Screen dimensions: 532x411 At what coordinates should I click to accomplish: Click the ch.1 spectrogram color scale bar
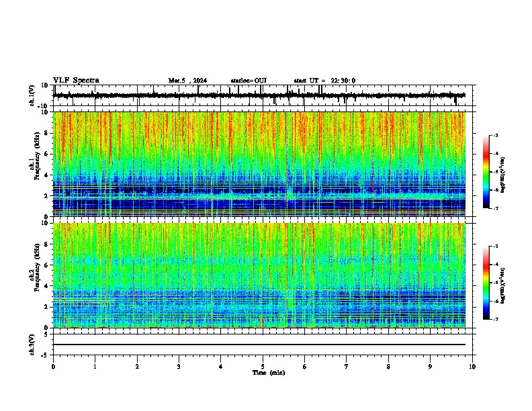pyautogui.click(x=486, y=172)
